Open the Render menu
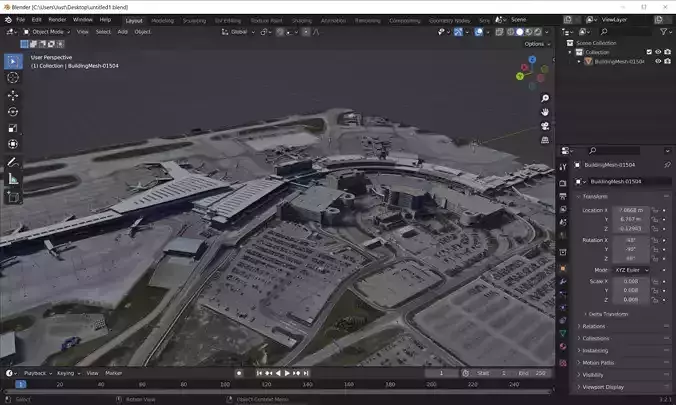The width and height of the screenshot is (676, 405). pos(57,20)
